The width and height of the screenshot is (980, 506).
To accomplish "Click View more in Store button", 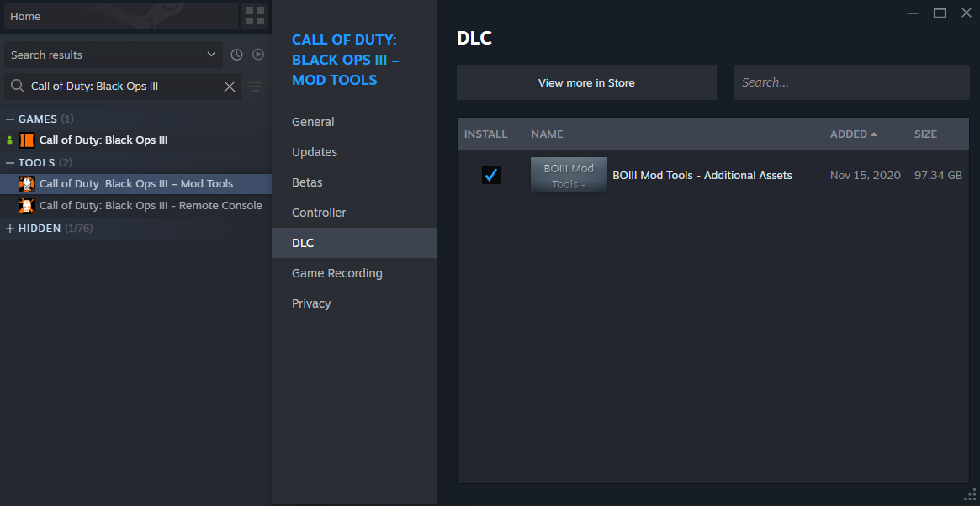I will click(586, 82).
